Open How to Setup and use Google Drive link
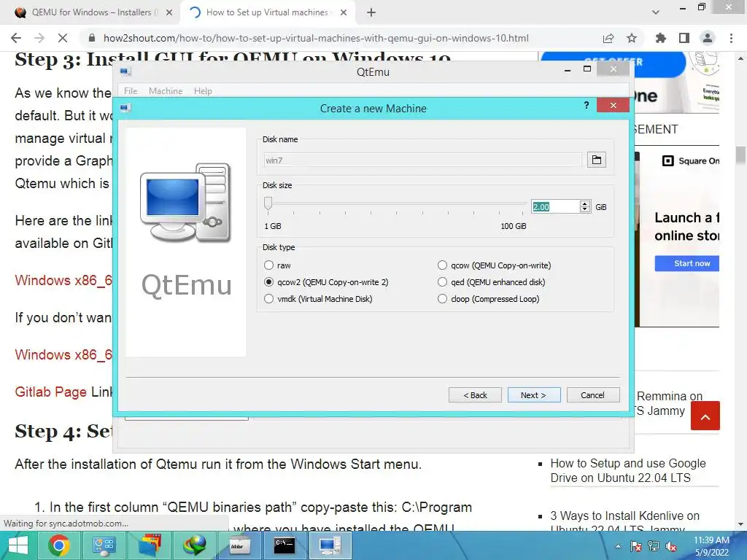This screenshot has height=560, width=747. [628, 470]
